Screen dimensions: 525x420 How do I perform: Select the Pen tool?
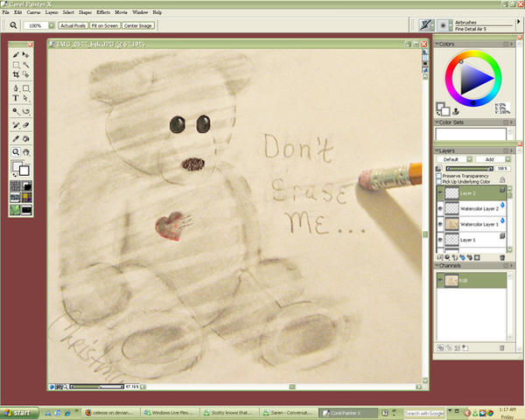pos(16,88)
